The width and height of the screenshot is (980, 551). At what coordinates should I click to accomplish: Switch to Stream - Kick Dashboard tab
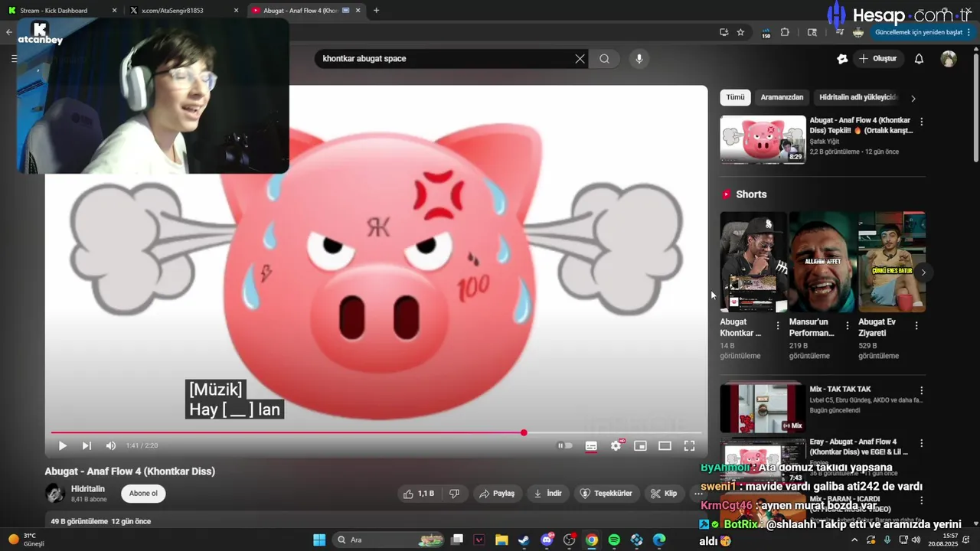[61, 11]
